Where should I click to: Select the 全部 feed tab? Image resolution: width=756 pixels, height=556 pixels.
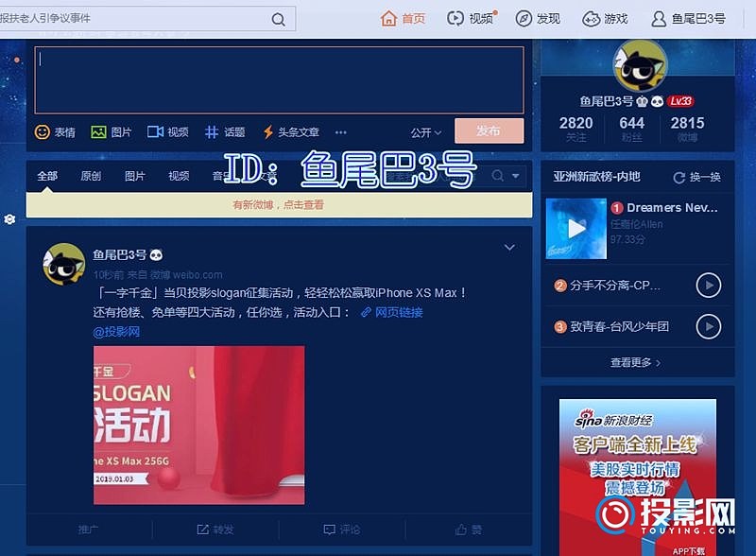point(47,176)
